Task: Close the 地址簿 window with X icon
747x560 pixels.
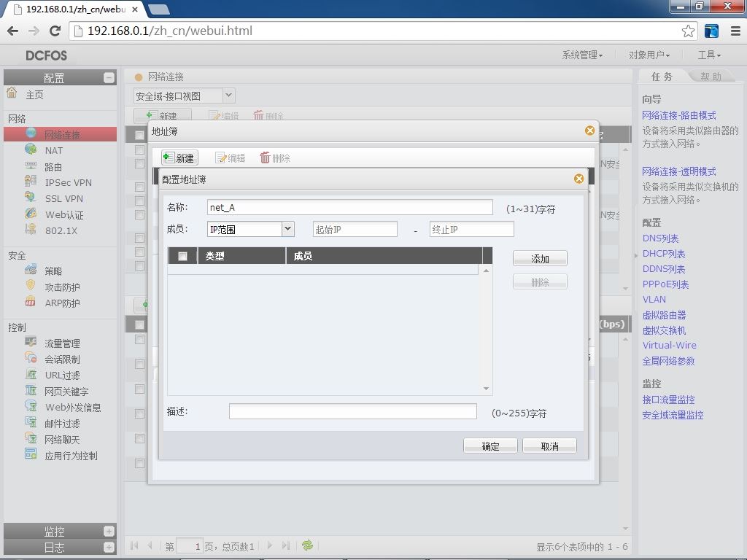Action: tap(589, 131)
